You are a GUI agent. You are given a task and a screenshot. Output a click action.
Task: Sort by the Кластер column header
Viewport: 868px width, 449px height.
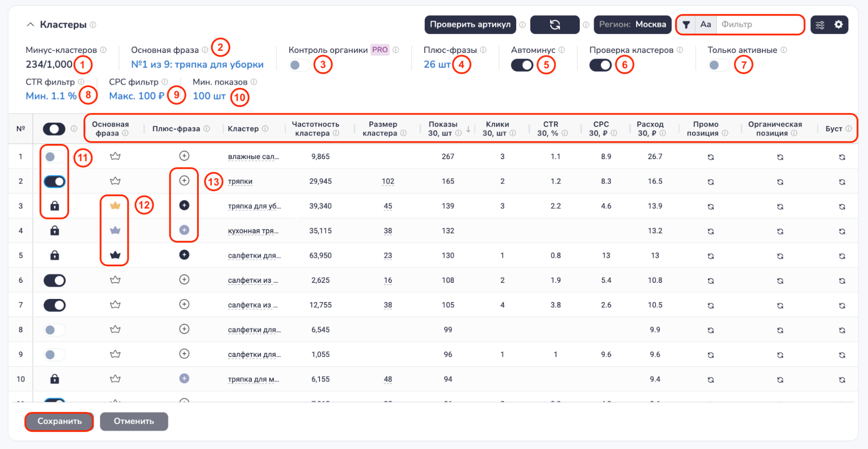[x=243, y=129]
